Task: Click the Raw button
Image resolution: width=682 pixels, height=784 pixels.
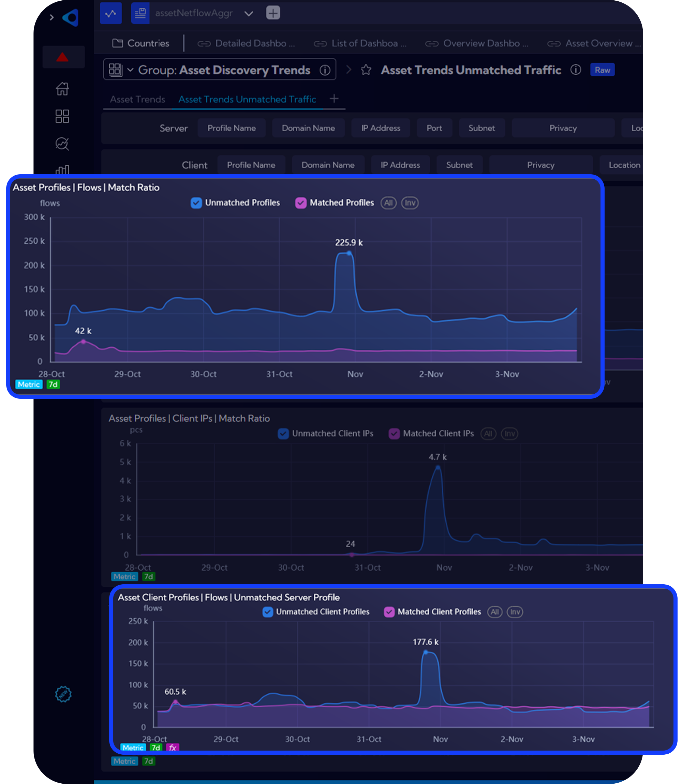Action: click(602, 70)
